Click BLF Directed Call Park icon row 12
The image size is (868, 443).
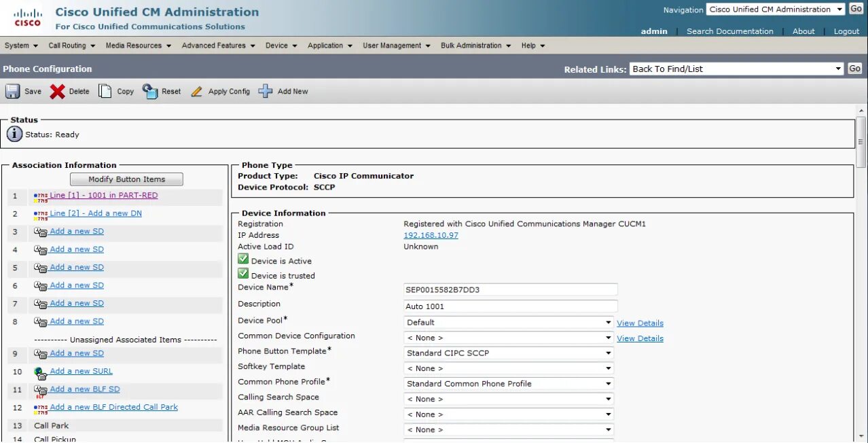(41, 408)
